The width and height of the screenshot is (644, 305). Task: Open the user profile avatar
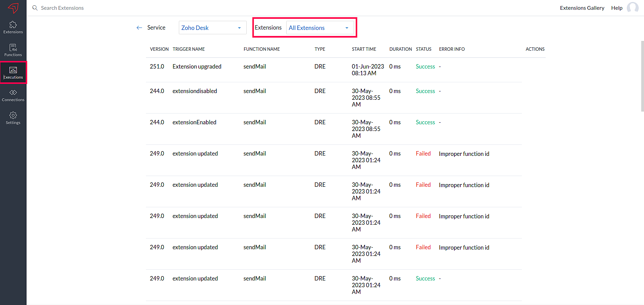coord(633,8)
